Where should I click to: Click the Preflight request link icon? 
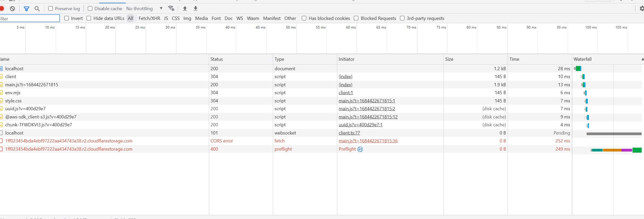(360, 149)
